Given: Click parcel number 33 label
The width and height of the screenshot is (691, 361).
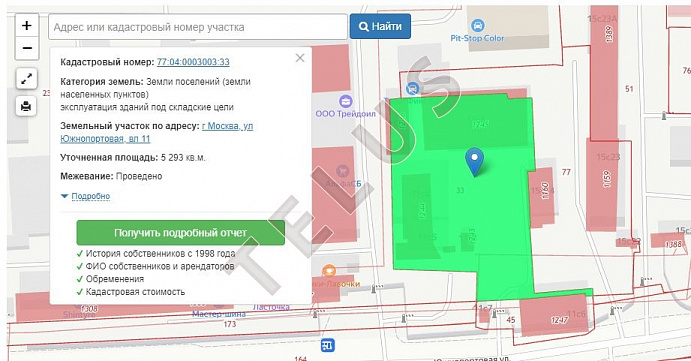Looking at the screenshot, I should pyautogui.click(x=460, y=190).
